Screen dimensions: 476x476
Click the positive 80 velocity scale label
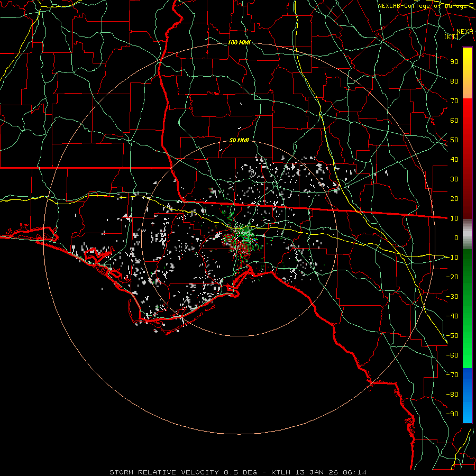coord(454,81)
